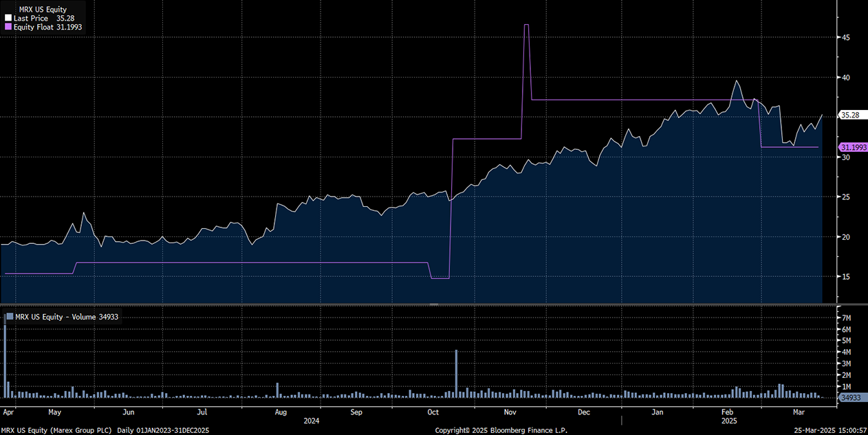Screen dimensions: 868x435
Task: Click the 45 label on the price axis
Action: tap(845, 37)
